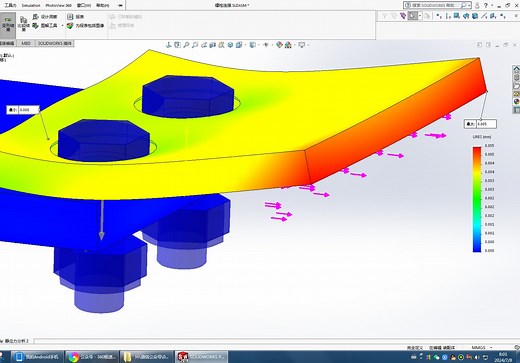Click the user login icon
Viewport: 520px width, 363px height.
click(x=477, y=5)
